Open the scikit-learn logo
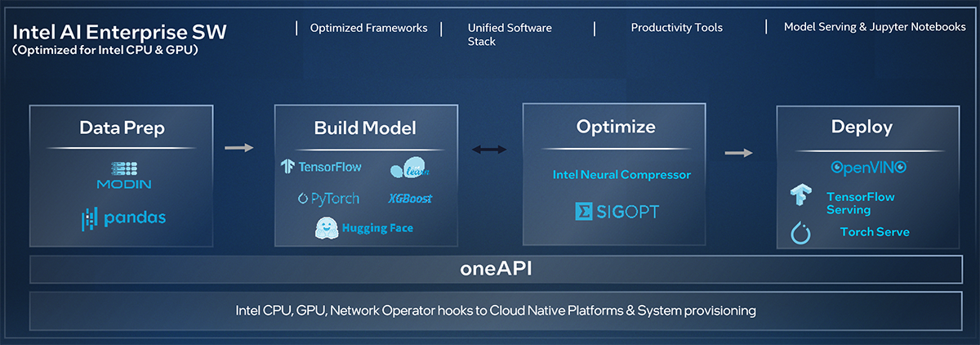 tap(410, 168)
